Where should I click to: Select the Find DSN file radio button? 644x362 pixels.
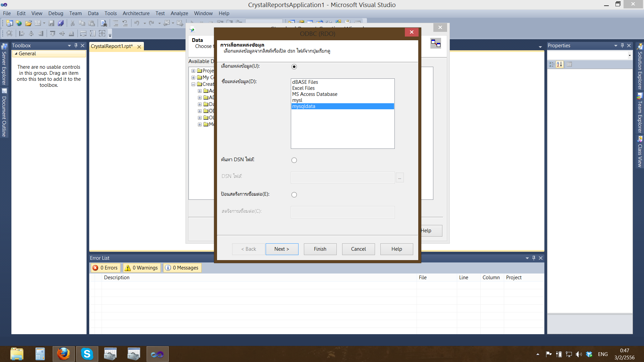click(x=294, y=160)
